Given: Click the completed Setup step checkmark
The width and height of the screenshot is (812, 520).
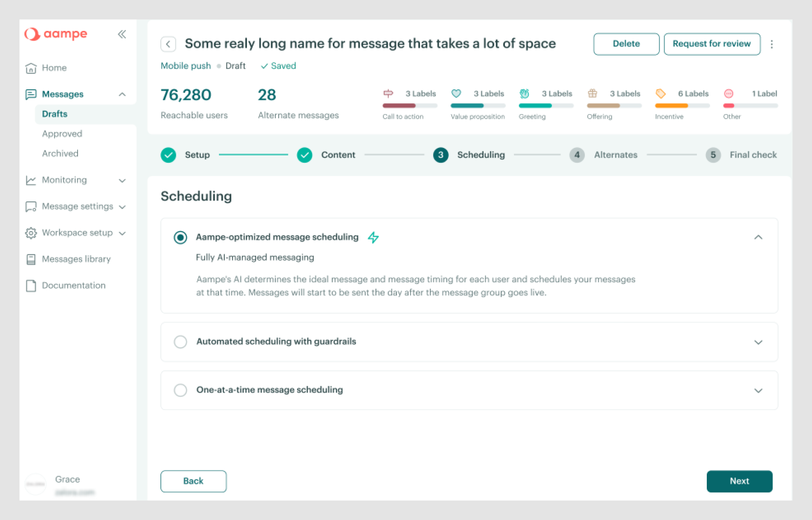Looking at the screenshot, I should tap(168, 155).
